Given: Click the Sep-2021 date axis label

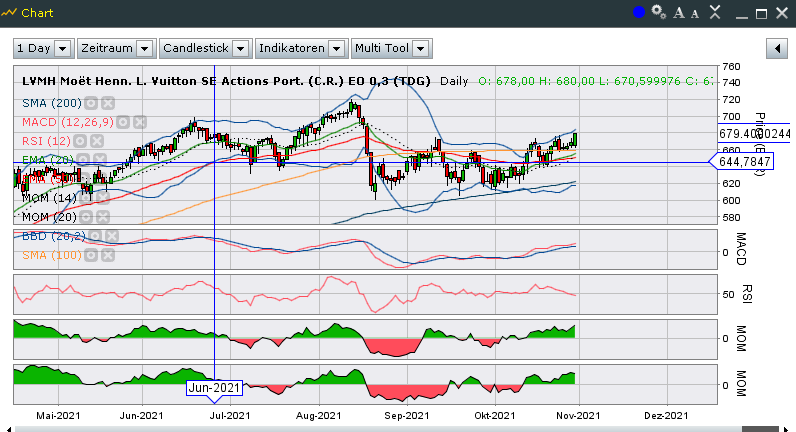Looking at the screenshot, I should (x=407, y=416).
